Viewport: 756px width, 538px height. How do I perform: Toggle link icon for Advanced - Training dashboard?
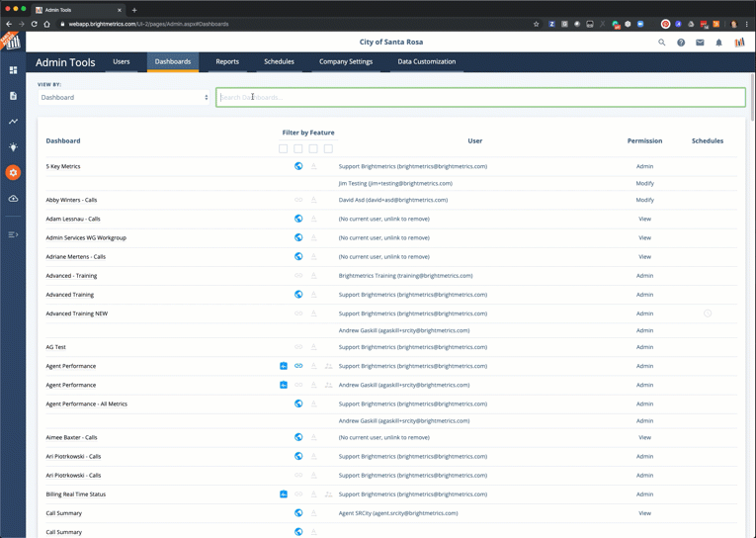pyautogui.click(x=298, y=276)
